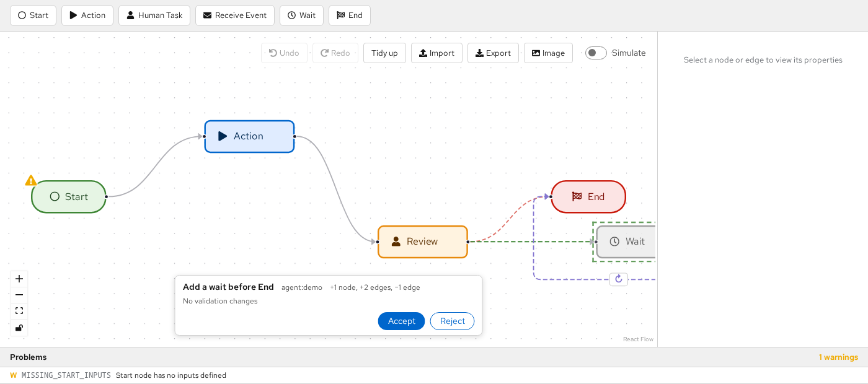
Task: Select the orange Review node
Action: pos(423,242)
